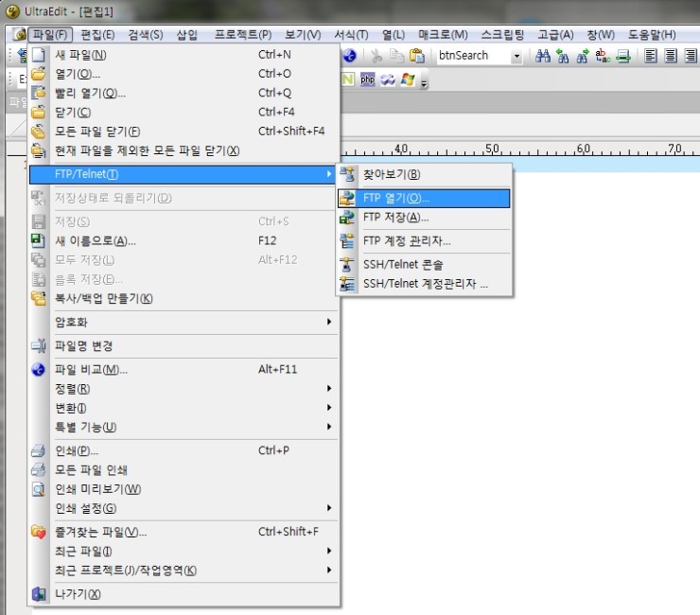This screenshot has height=615, width=700.
Task: Click the Cut scissors toolbar icon
Action: 376,56
